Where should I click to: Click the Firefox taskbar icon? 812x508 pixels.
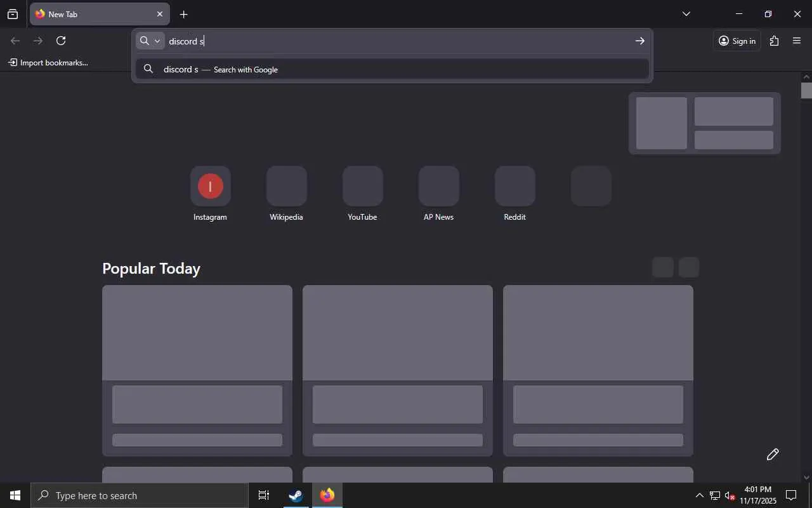point(327,495)
